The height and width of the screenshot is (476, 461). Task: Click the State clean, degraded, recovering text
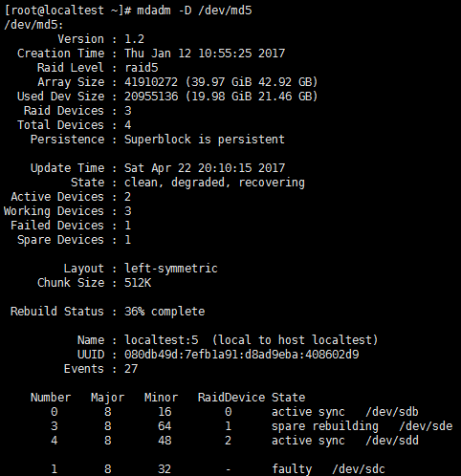click(214, 183)
